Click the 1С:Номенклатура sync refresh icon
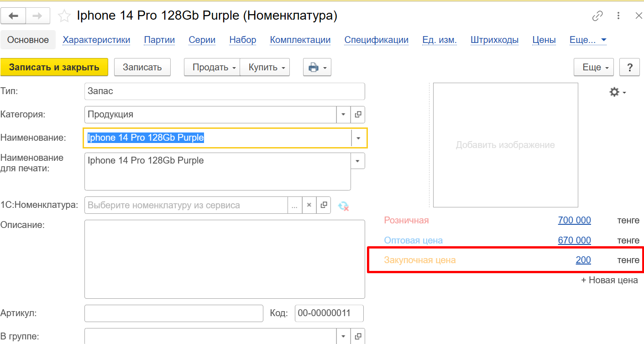Image resolution: width=644 pixels, height=344 pixels. (343, 206)
